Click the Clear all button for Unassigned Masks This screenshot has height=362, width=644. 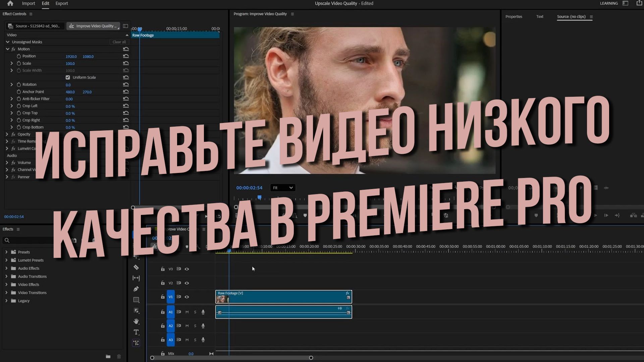pos(119,42)
